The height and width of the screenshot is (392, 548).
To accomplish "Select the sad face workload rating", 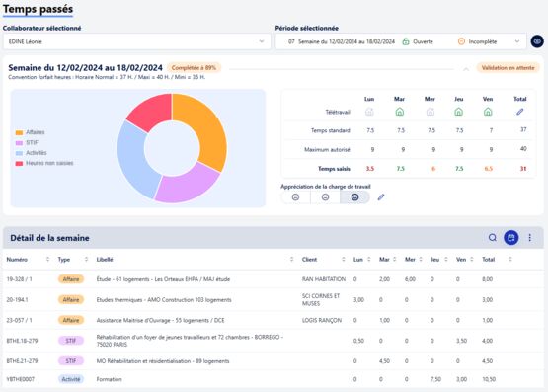I will click(x=295, y=197).
